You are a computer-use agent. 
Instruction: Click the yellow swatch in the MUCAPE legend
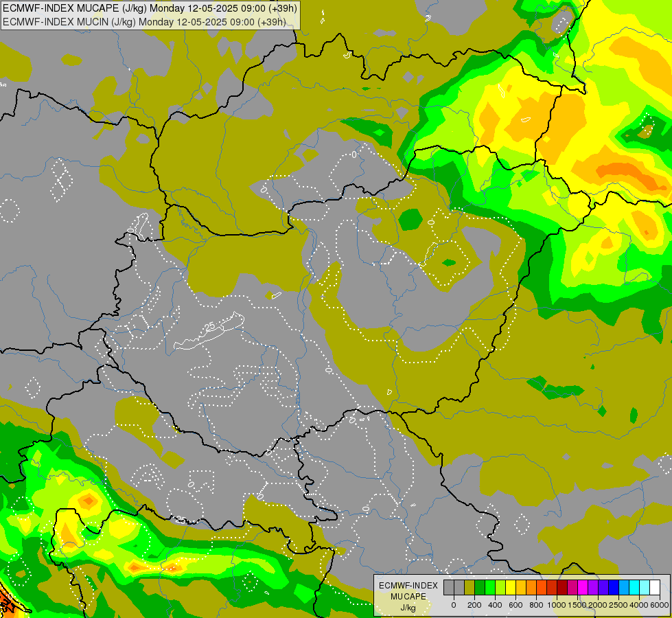[x=511, y=588]
